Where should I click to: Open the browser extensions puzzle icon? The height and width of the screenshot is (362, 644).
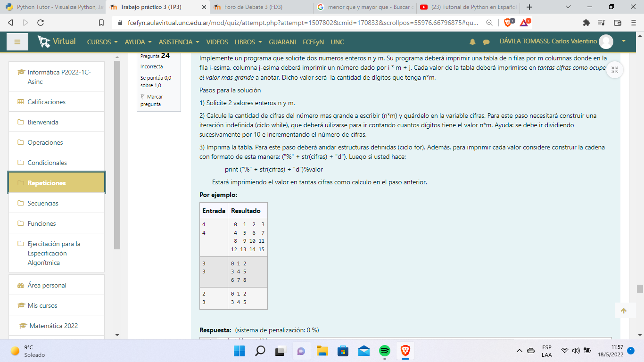[x=586, y=22]
